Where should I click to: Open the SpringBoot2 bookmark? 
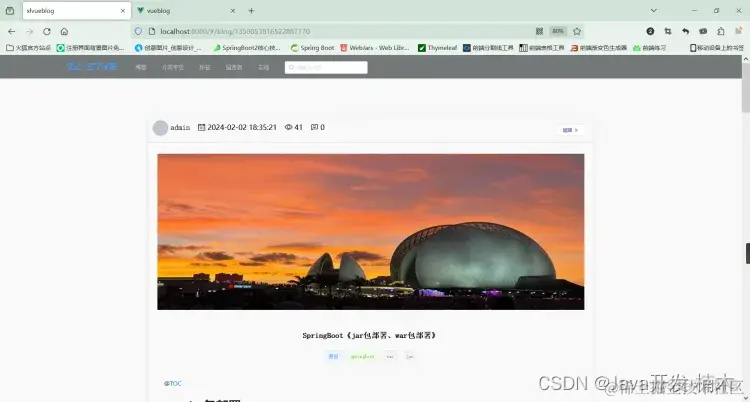coord(247,48)
